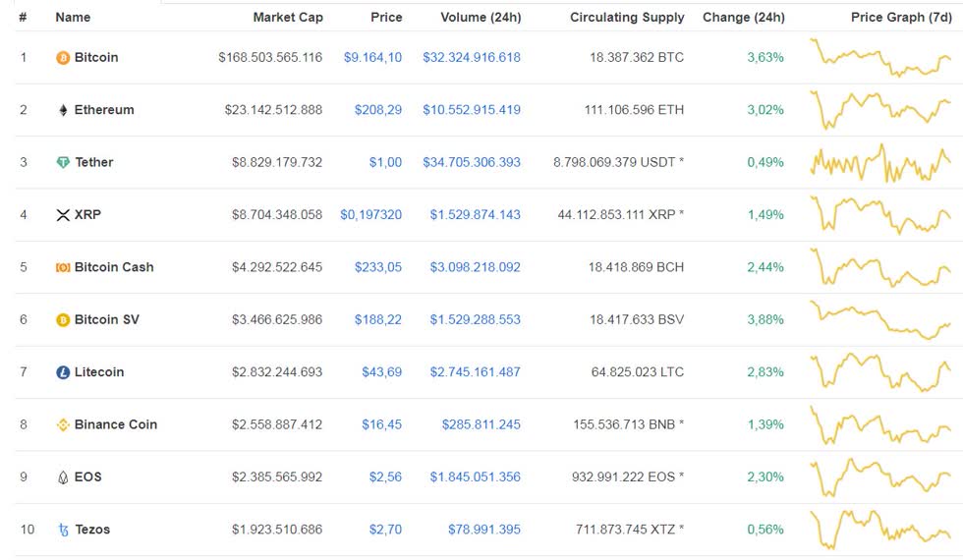Click the XRP cross logo icon
963x560 pixels.
pyautogui.click(x=63, y=215)
